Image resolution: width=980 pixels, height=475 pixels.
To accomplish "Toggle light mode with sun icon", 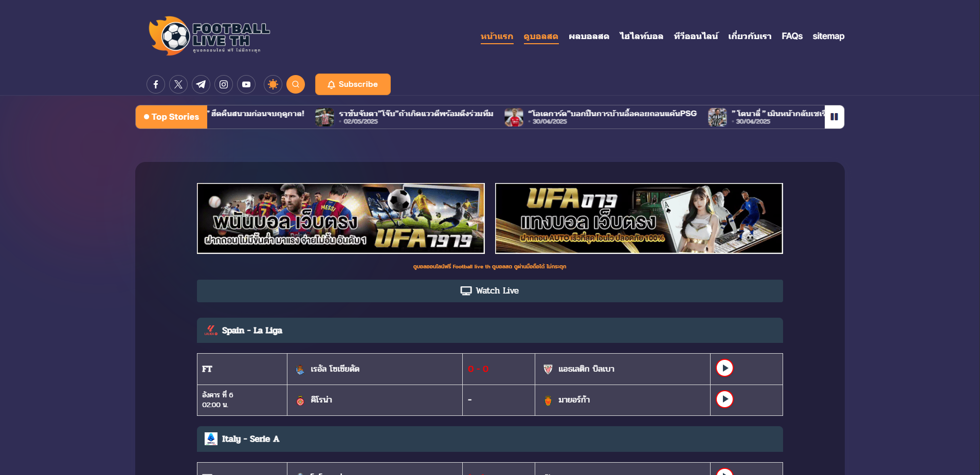I will (x=273, y=84).
